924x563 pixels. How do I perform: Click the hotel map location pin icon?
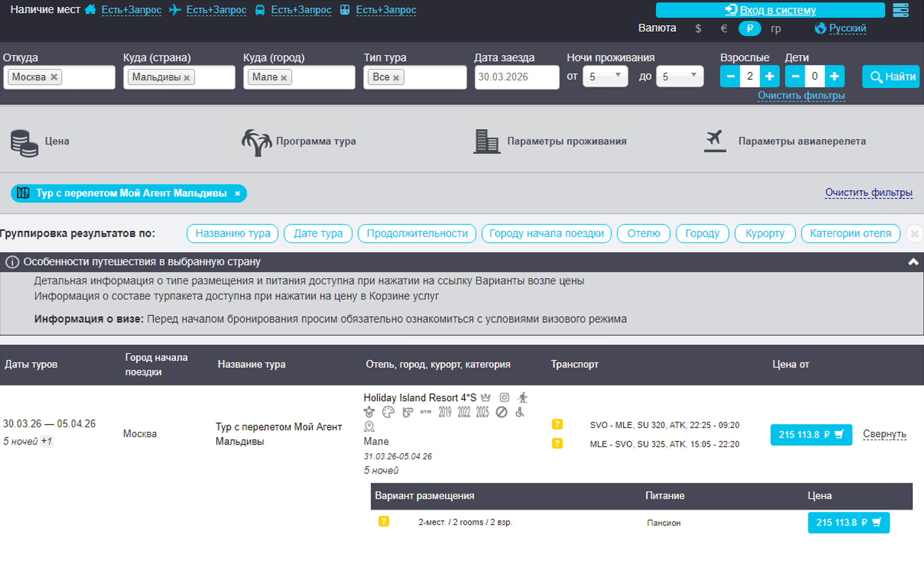369,426
